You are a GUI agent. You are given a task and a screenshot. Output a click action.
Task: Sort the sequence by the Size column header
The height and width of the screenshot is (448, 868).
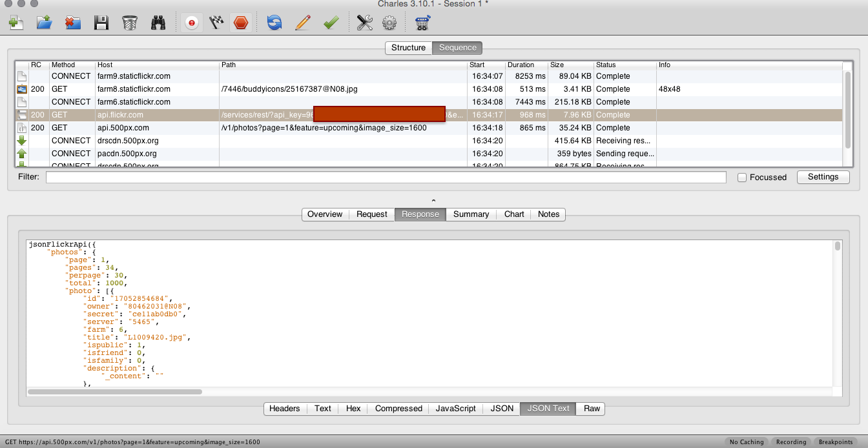(571, 65)
